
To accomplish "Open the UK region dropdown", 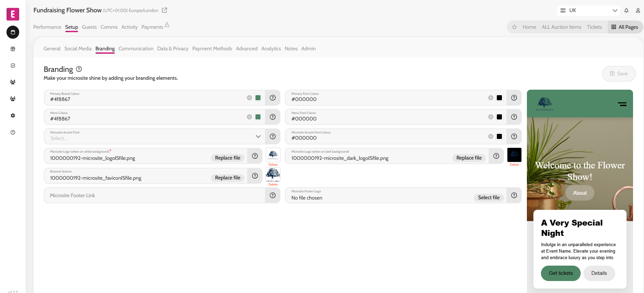I will 589,11.
